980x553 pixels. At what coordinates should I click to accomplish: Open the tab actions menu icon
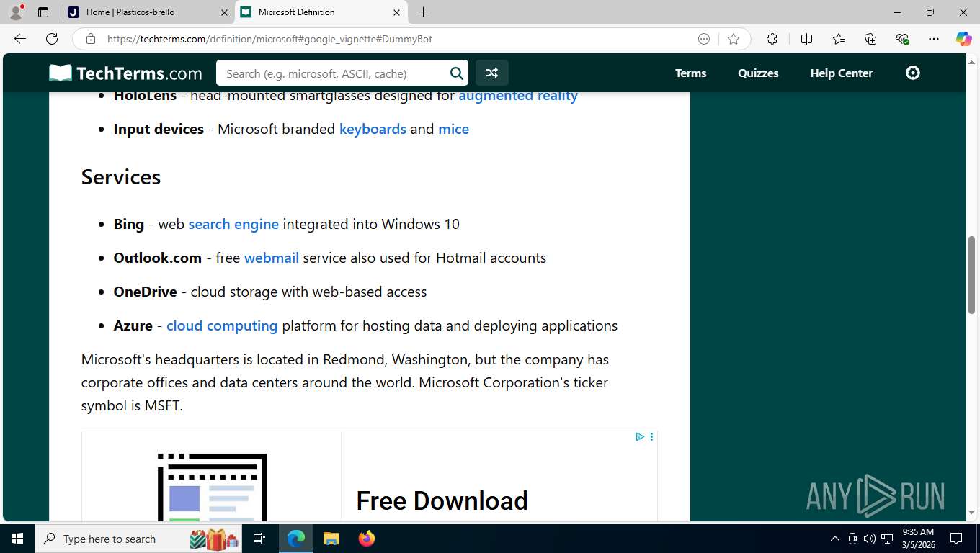(43, 12)
